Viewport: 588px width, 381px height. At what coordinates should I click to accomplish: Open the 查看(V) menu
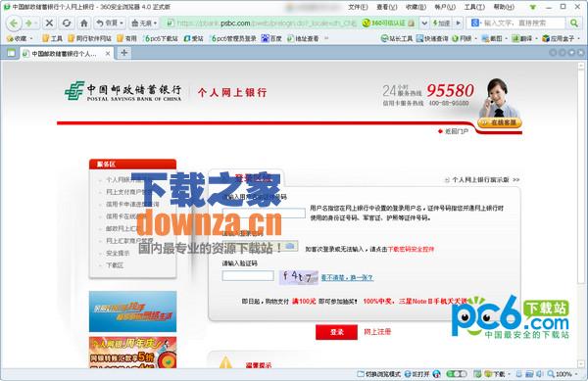click(x=387, y=7)
